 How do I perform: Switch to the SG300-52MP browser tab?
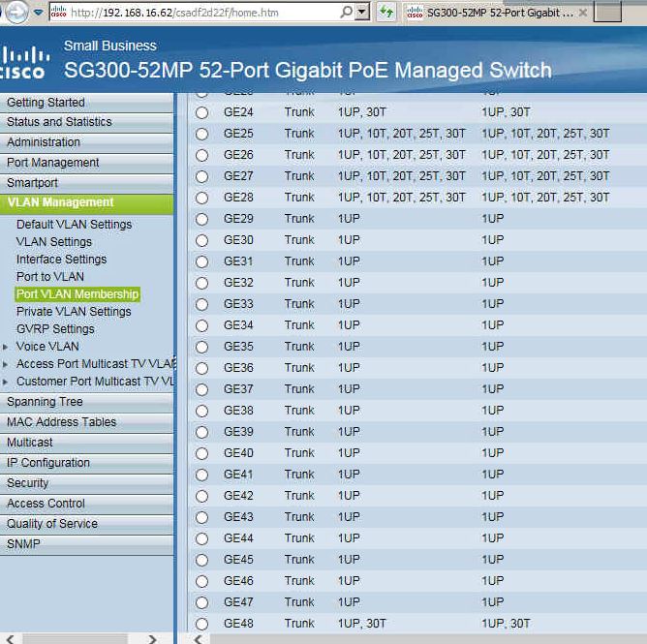click(494, 13)
